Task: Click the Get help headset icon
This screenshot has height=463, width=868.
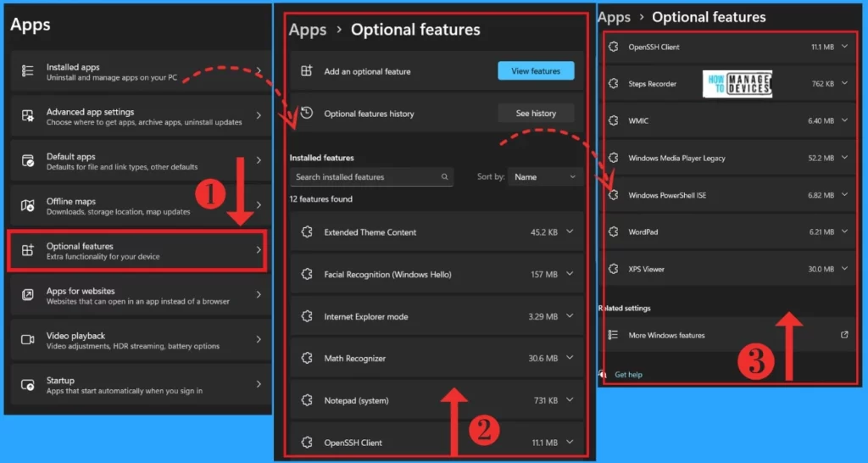Action: coord(604,375)
